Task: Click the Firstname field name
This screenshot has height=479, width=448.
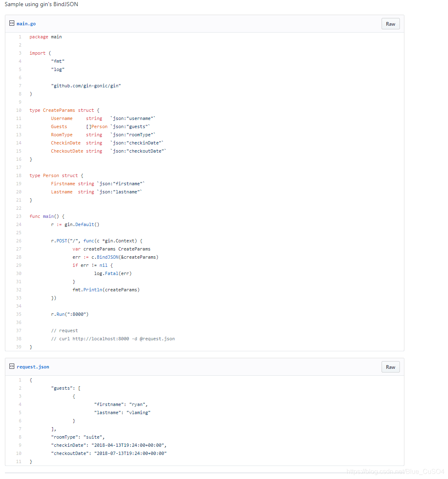Action: (63, 184)
